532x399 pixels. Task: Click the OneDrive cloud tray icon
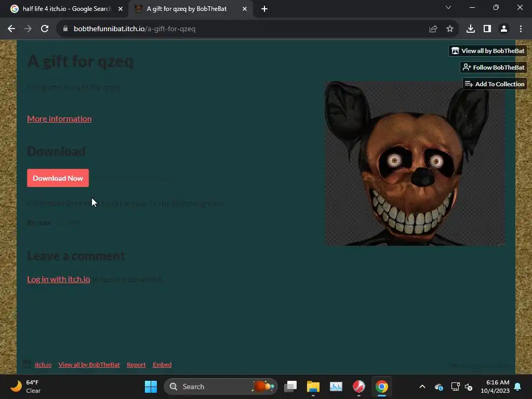point(438,387)
